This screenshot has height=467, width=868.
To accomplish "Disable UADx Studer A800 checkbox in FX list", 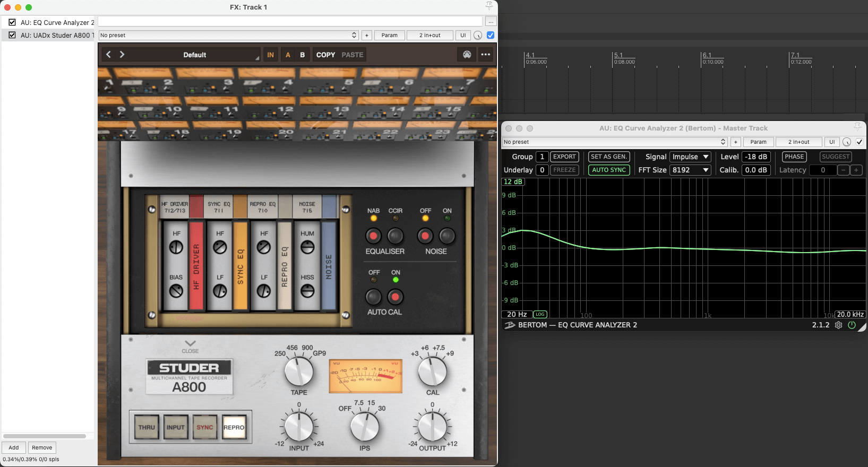I will (12, 35).
